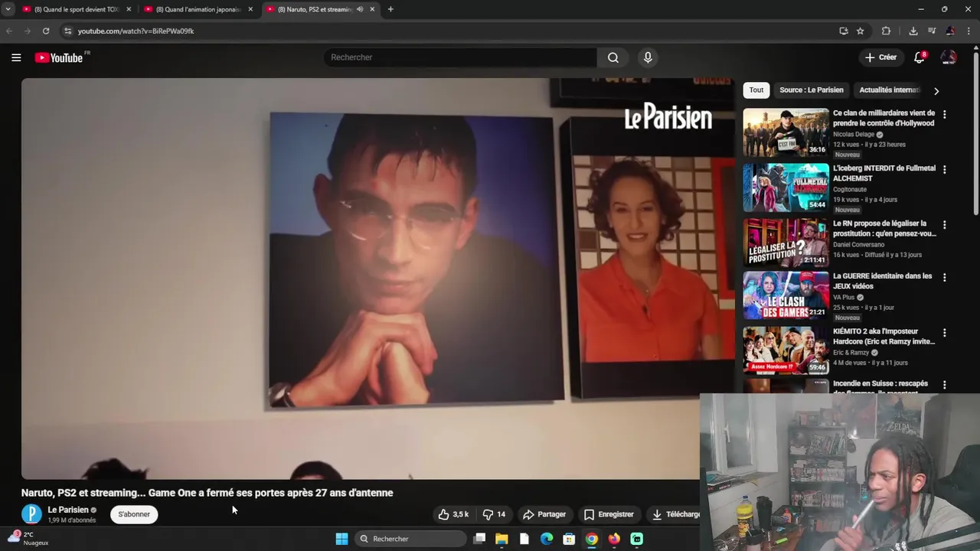Start voice search with microphone icon

coord(648,57)
